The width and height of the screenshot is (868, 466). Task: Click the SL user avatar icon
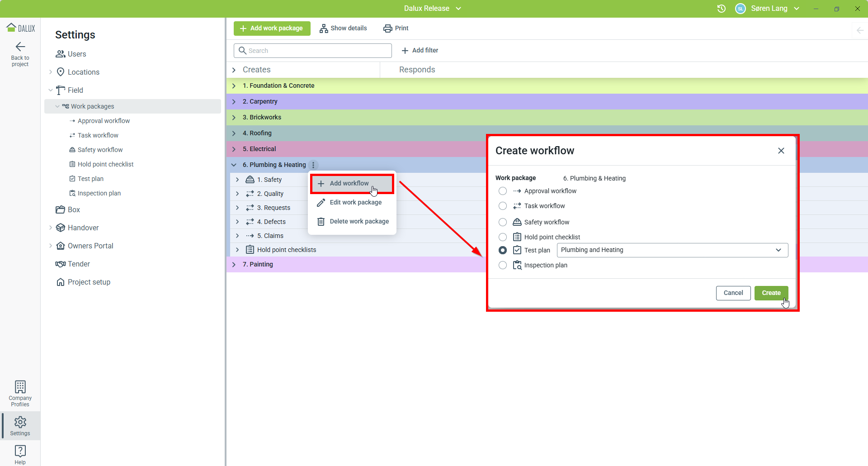pyautogui.click(x=741, y=9)
